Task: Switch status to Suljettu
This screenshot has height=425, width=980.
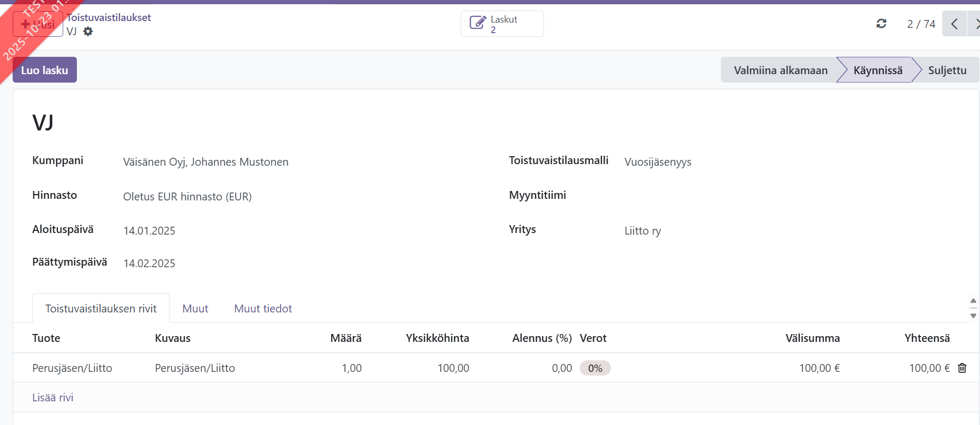Action: [947, 70]
